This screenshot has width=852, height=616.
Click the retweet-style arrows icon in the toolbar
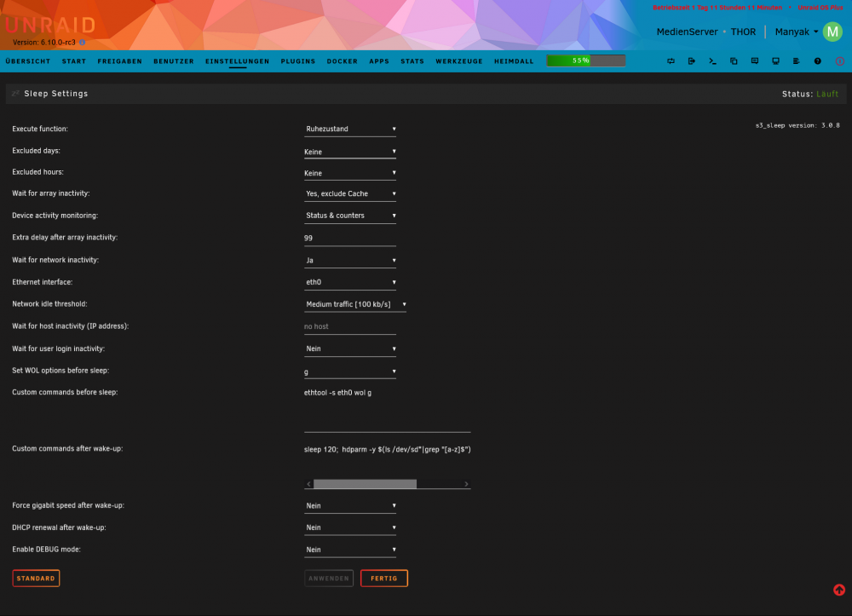coord(671,61)
